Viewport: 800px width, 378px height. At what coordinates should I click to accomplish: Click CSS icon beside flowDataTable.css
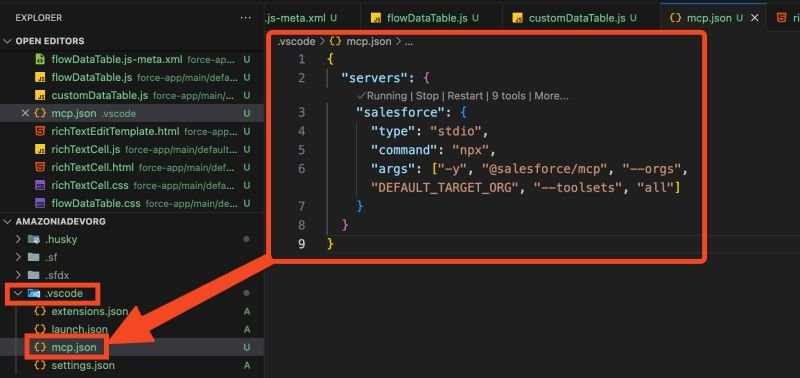point(40,204)
